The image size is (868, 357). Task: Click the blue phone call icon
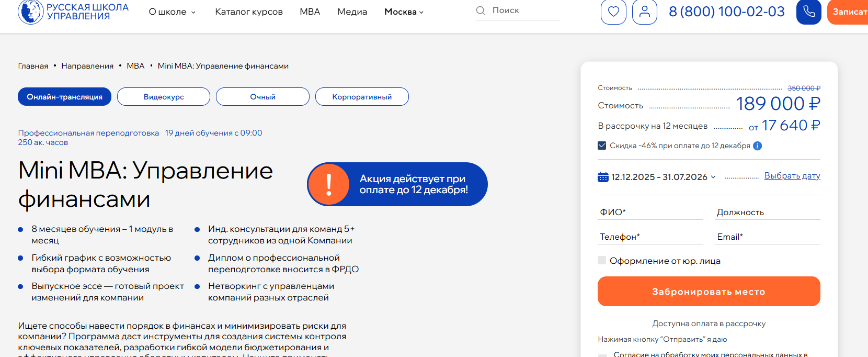(808, 12)
